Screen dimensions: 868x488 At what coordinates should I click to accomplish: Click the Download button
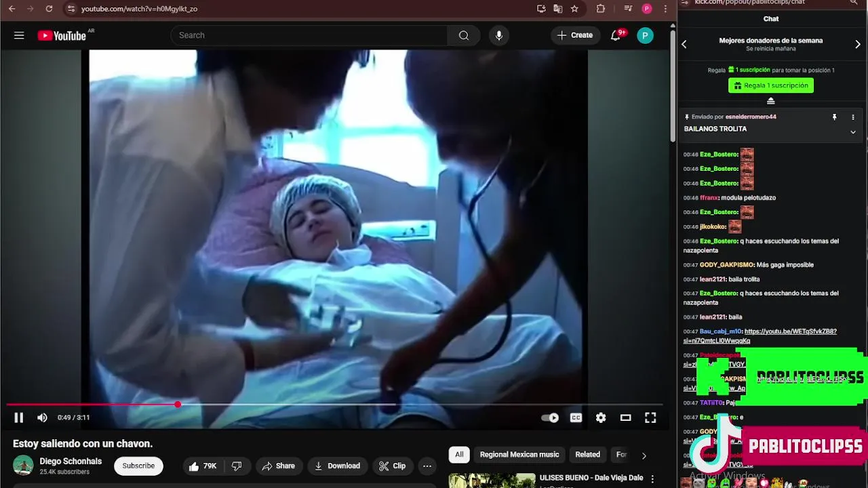click(337, 466)
